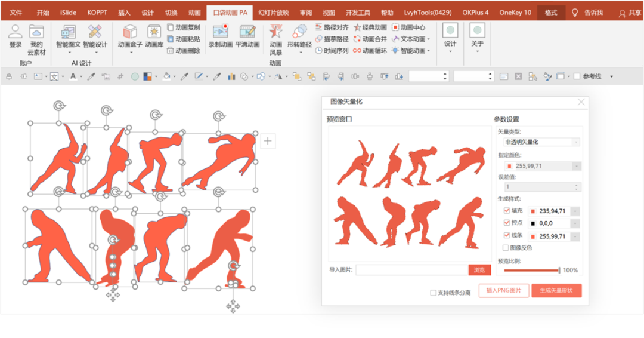This screenshot has height=338, width=644.
Task: Open 动画风暴 animation storm
Action: click(275, 39)
